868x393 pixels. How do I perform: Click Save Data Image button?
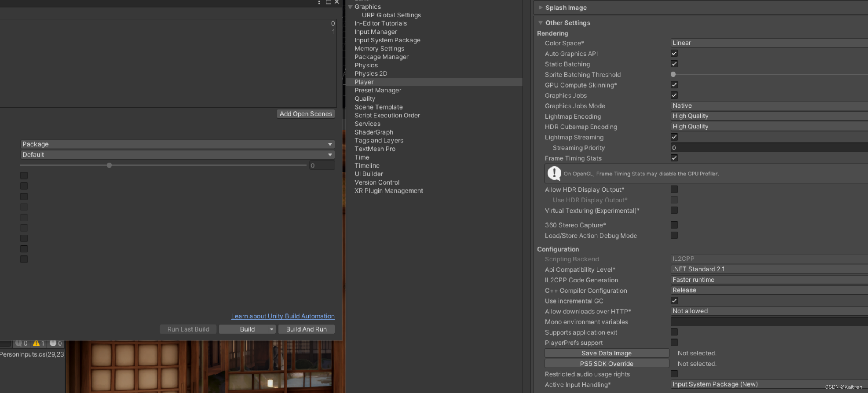pyautogui.click(x=606, y=353)
